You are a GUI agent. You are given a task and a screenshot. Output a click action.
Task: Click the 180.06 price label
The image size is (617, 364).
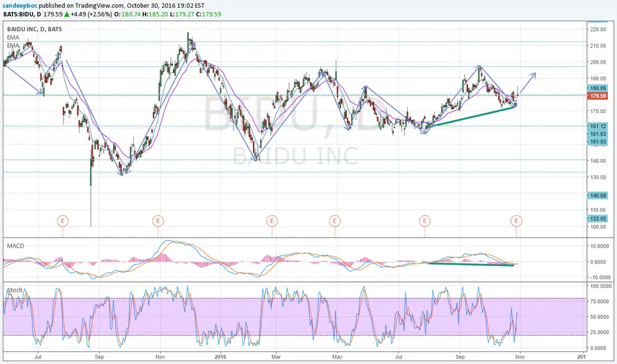pos(597,89)
